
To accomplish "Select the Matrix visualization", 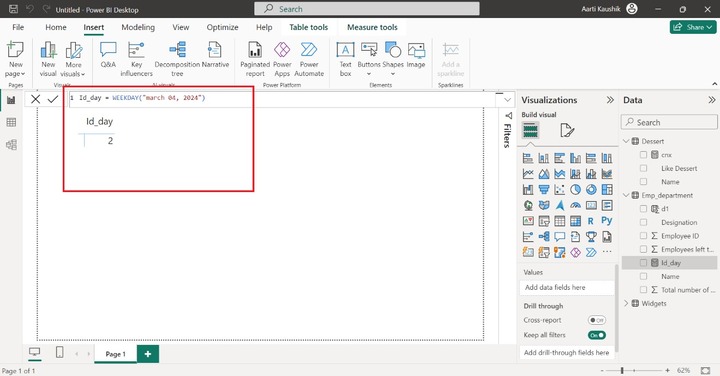I will (x=575, y=221).
